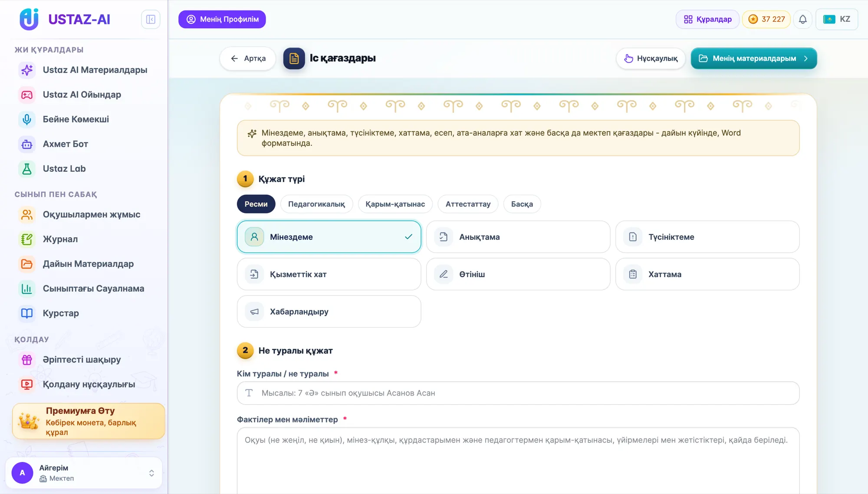Open Ustaz AI Материалдары sparkle icon

[x=27, y=70]
